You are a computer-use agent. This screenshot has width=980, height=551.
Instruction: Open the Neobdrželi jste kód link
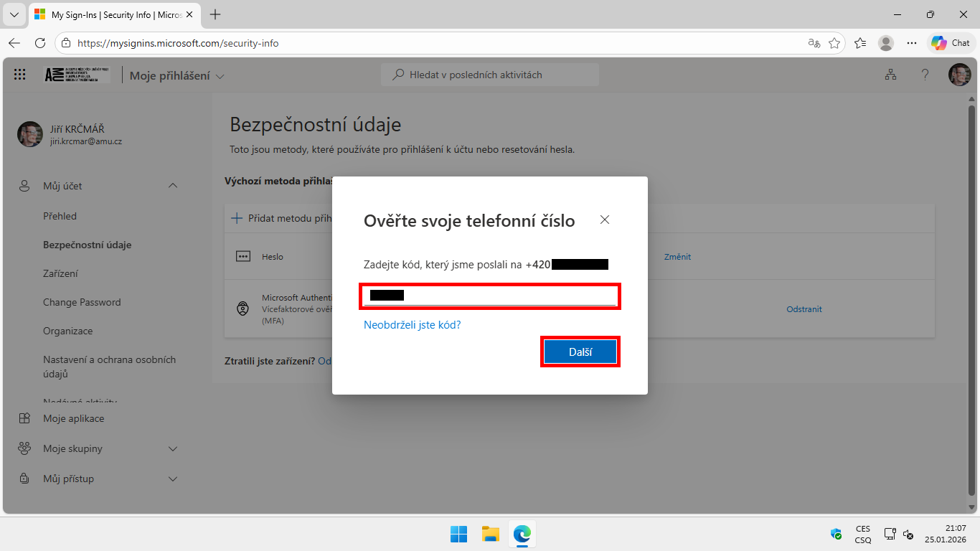click(412, 324)
